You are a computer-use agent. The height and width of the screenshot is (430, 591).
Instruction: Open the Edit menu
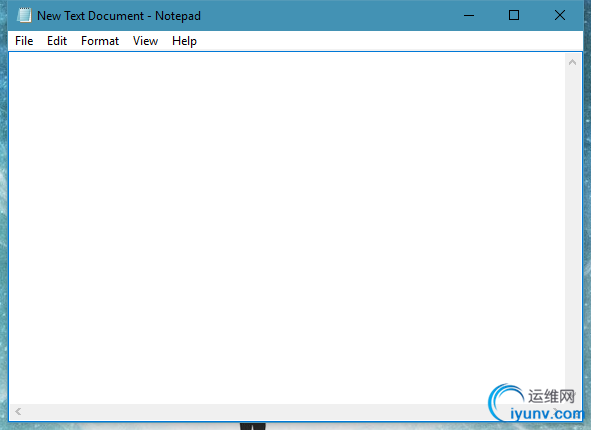pyautogui.click(x=57, y=41)
